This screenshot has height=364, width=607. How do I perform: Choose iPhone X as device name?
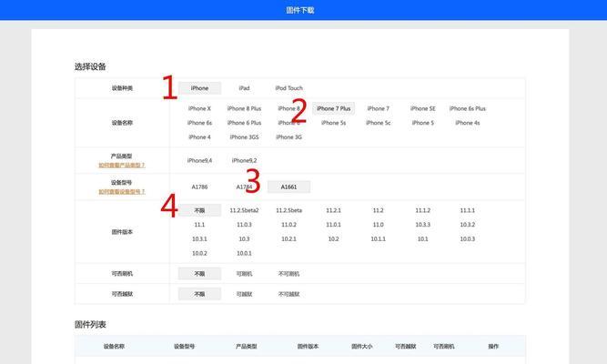pyautogui.click(x=199, y=108)
